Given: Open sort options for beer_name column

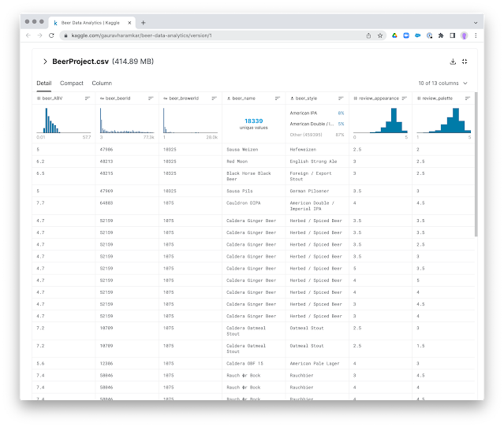Looking at the screenshot, I should pos(278,98).
